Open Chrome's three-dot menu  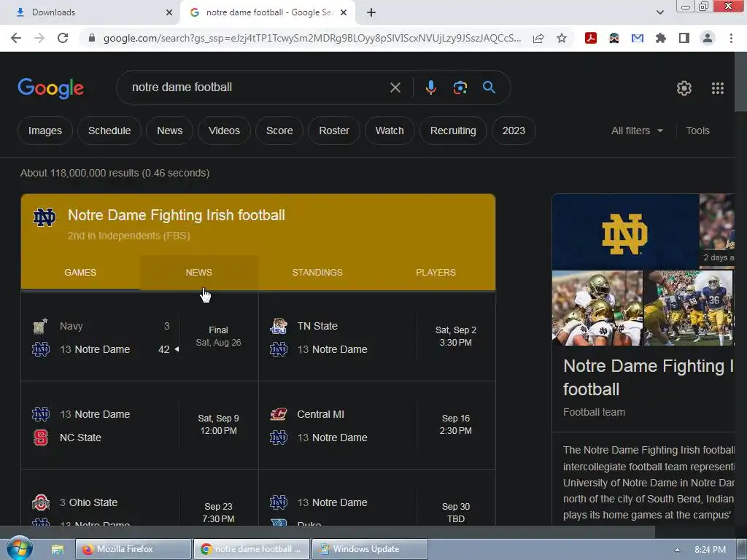tap(731, 38)
